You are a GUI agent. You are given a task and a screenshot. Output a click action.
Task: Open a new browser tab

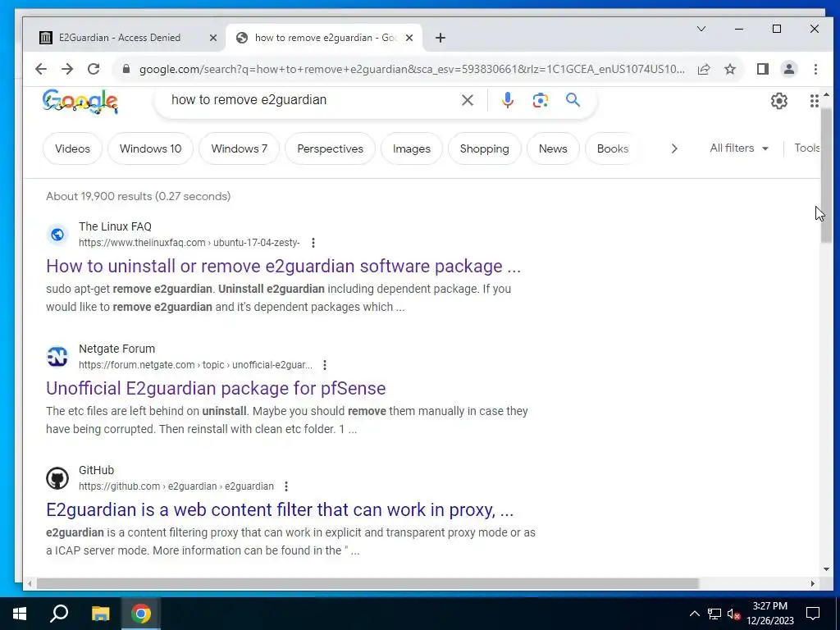[x=441, y=38]
